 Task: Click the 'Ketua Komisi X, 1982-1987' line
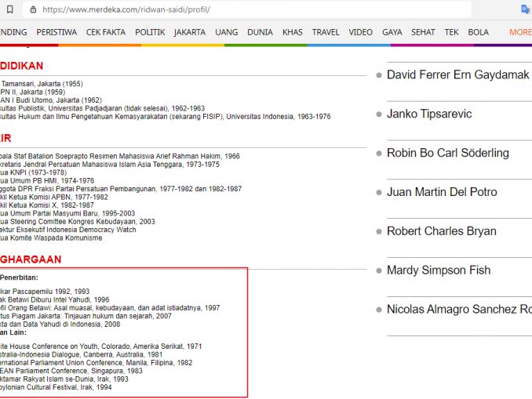click(47, 205)
